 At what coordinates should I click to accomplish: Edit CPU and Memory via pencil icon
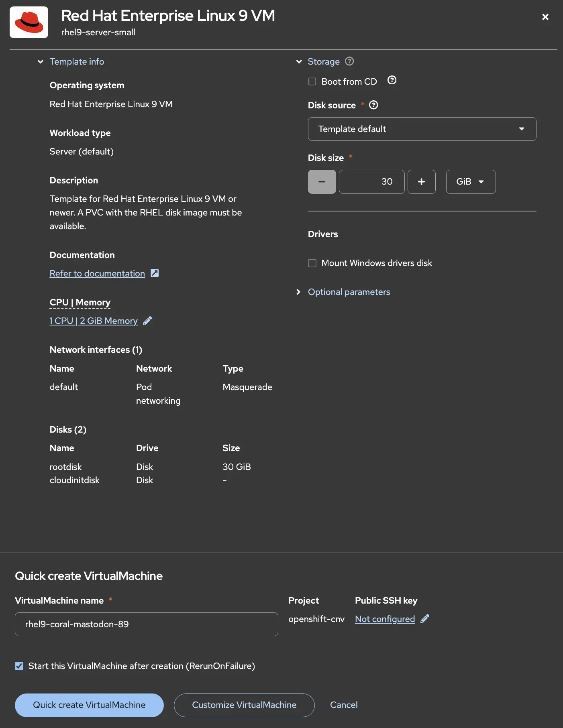coord(147,321)
